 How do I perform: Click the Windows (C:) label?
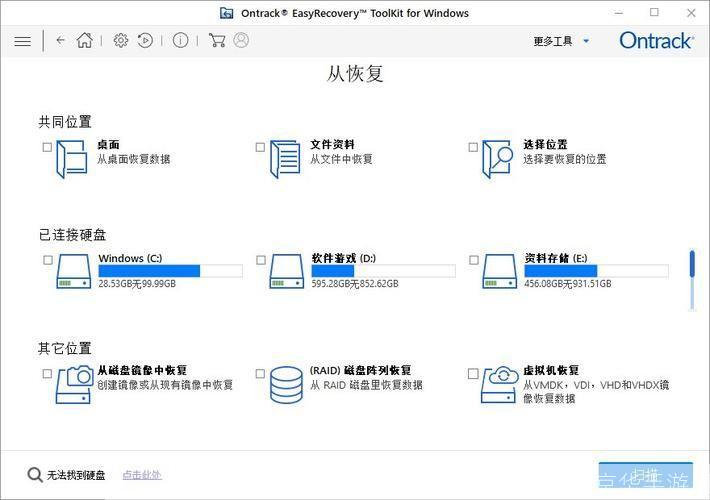point(130,258)
